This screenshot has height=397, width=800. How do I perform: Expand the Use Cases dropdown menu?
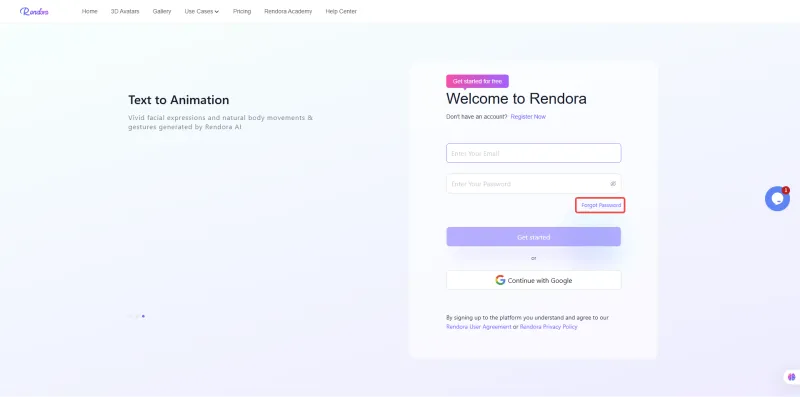pos(202,11)
